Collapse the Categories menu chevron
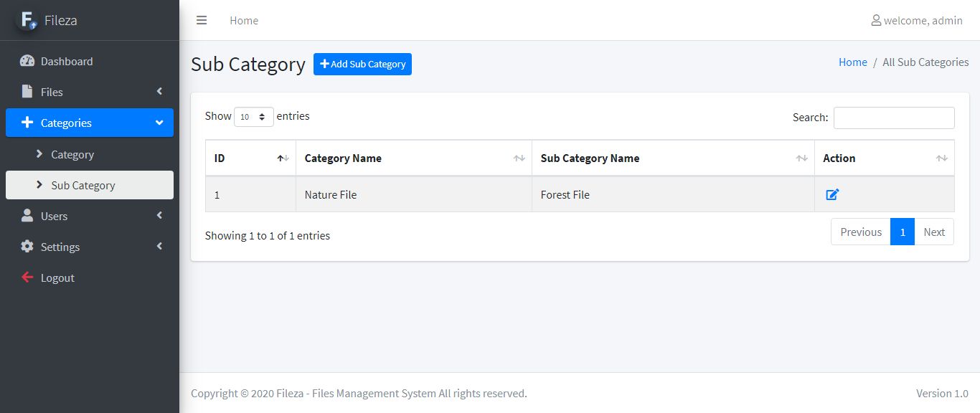Screen dimensions: 980x413 [x=159, y=123]
